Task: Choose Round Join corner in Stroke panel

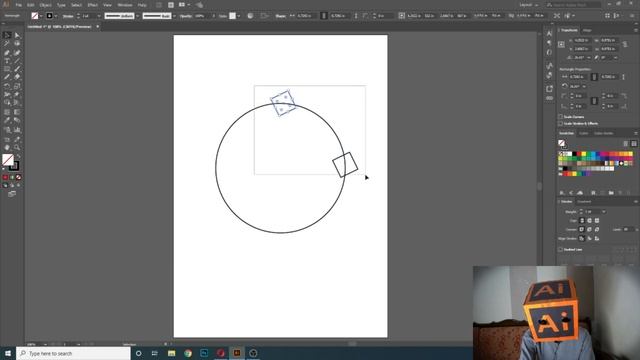Action: 589,229
